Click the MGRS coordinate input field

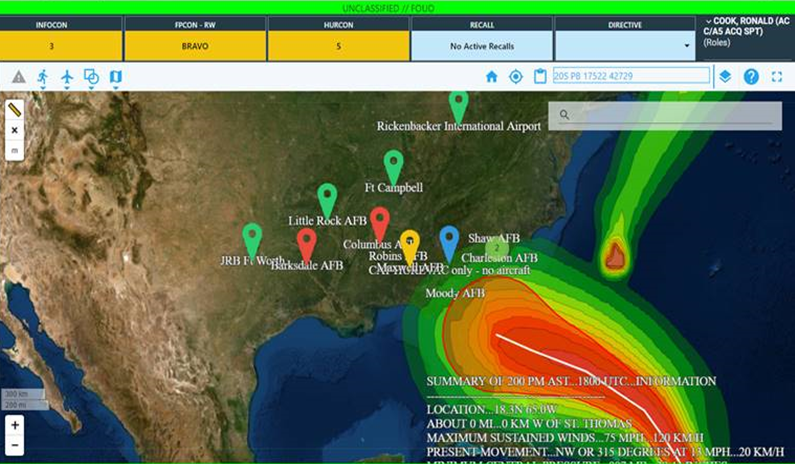pos(630,76)
